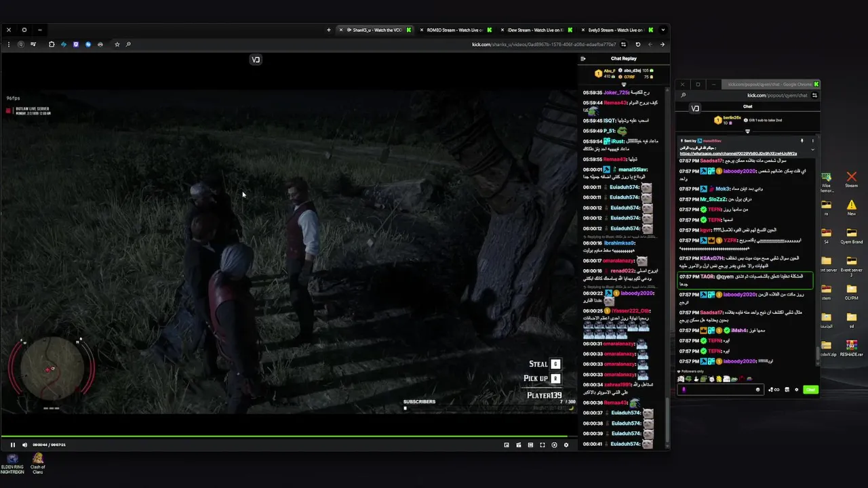Open the picture-in-picture view
868x488 pixels.
[507, 445]
